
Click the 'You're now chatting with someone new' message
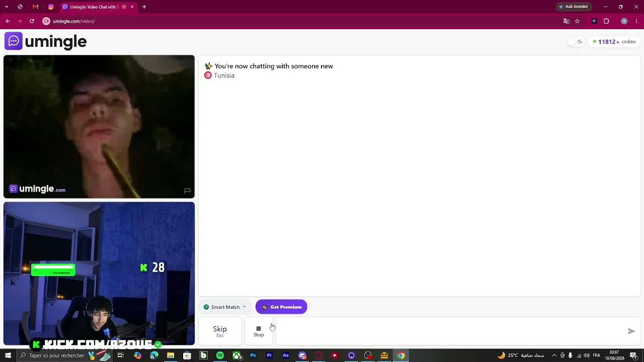(274, 66)
